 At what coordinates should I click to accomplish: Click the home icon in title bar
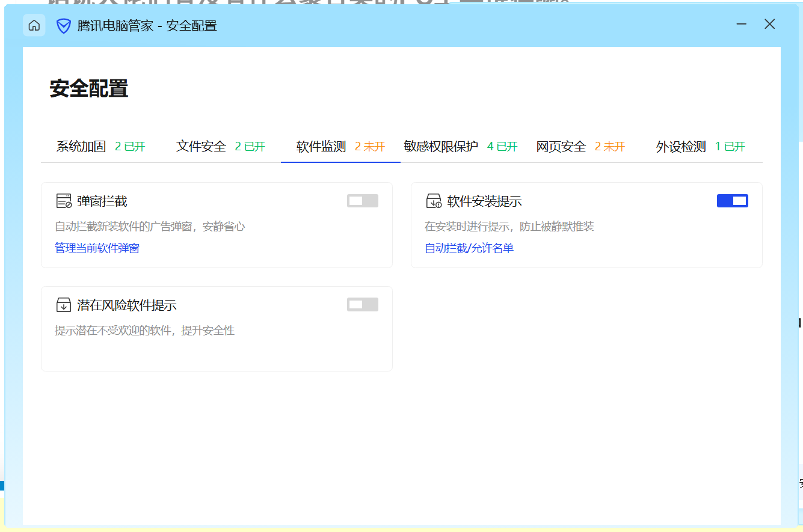point(34,25)
